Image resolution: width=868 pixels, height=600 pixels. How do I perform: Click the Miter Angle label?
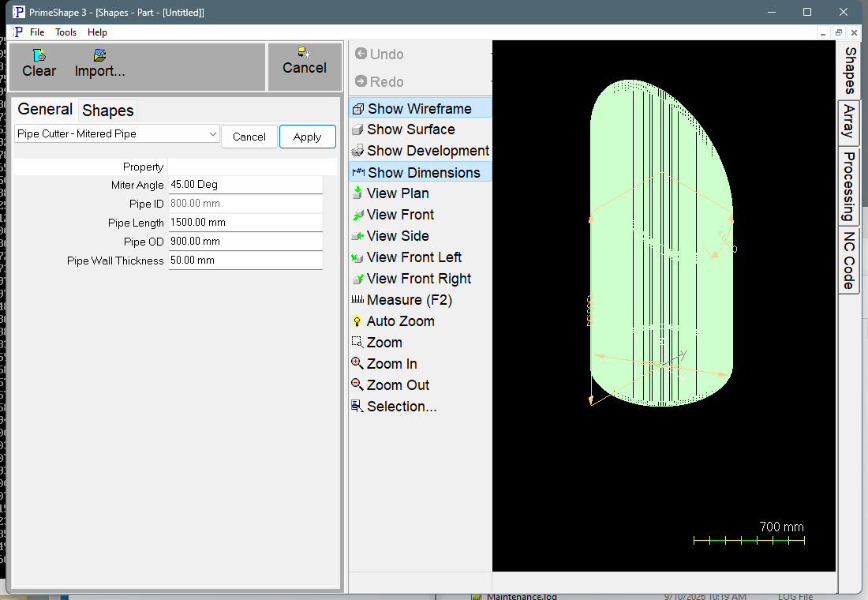(x=137, y=185)
